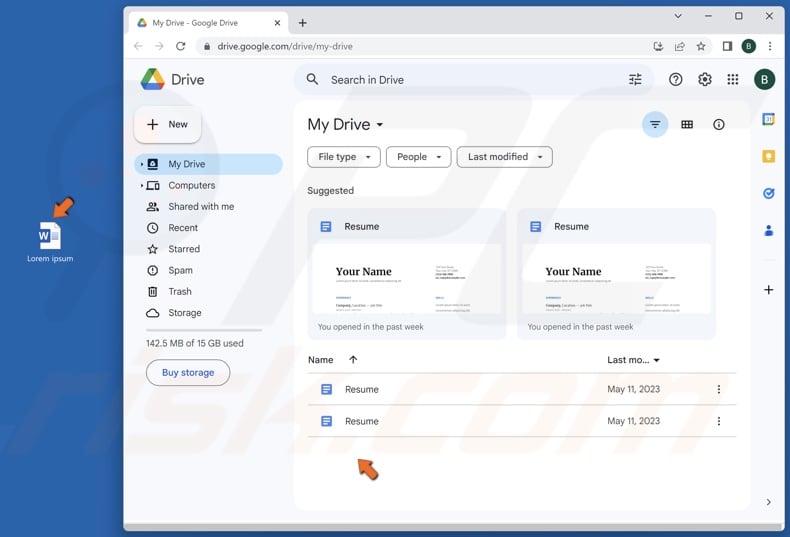Viewport: 790px width, 537px height.
Task: Expand the My Drive tree arrow
Action: [142, 164]
